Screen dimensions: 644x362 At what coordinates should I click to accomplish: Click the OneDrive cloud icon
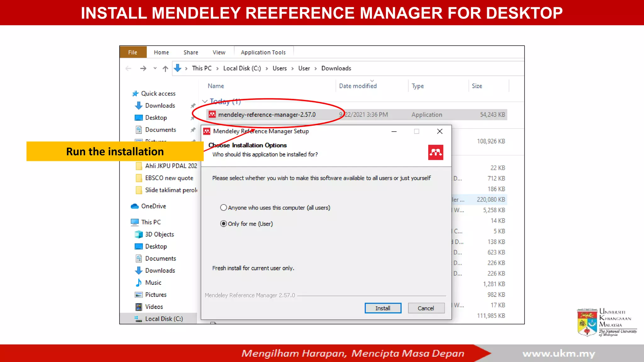(135, 206)
